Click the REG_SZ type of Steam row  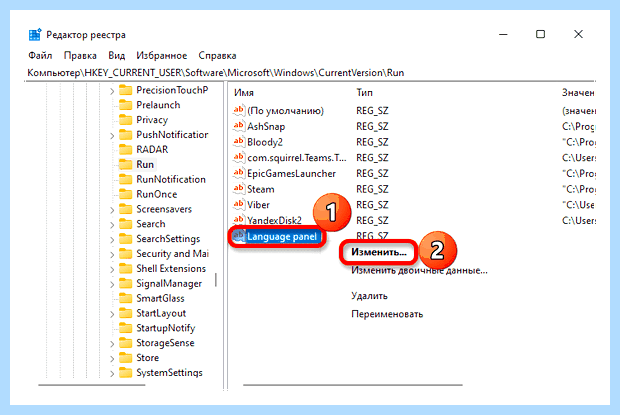click(x=372, y=189)
